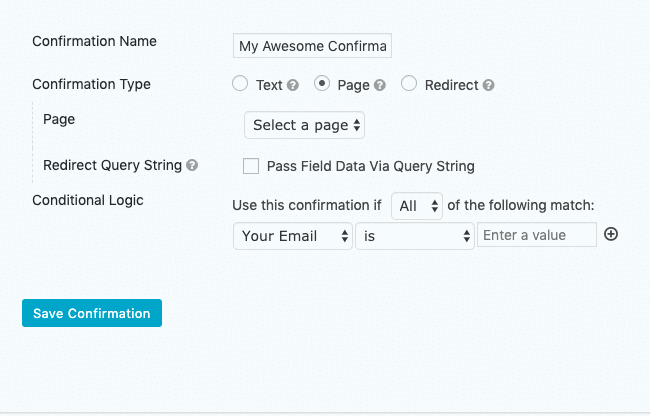Open the Your Email field dropdown
This screenshot has width=650, height=416.
pos(293,236)
